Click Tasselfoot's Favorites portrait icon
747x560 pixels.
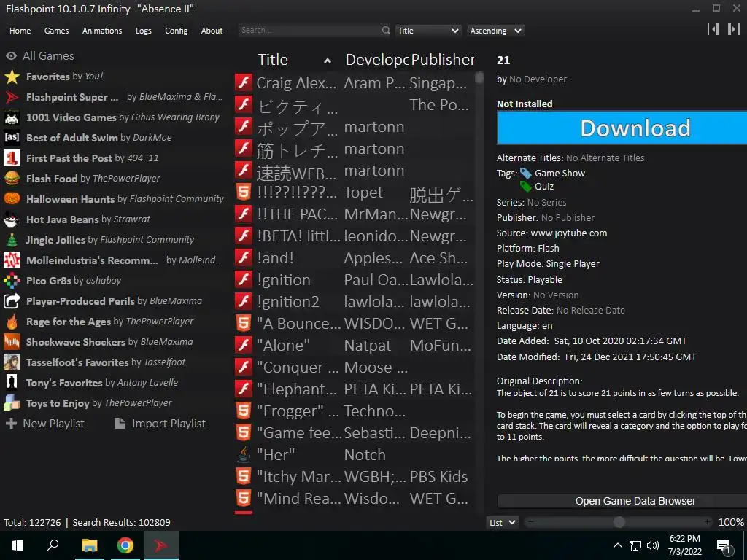12,362
